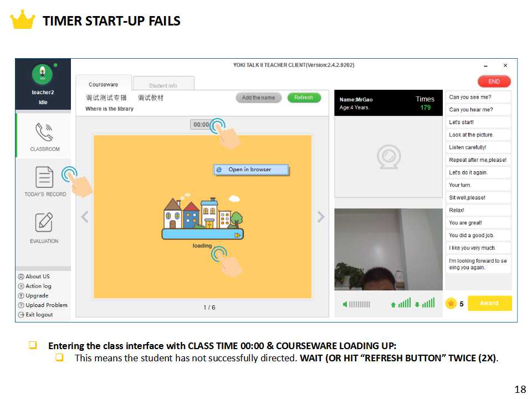Click the fast-forward icon on loading bar

coord(238,235)
